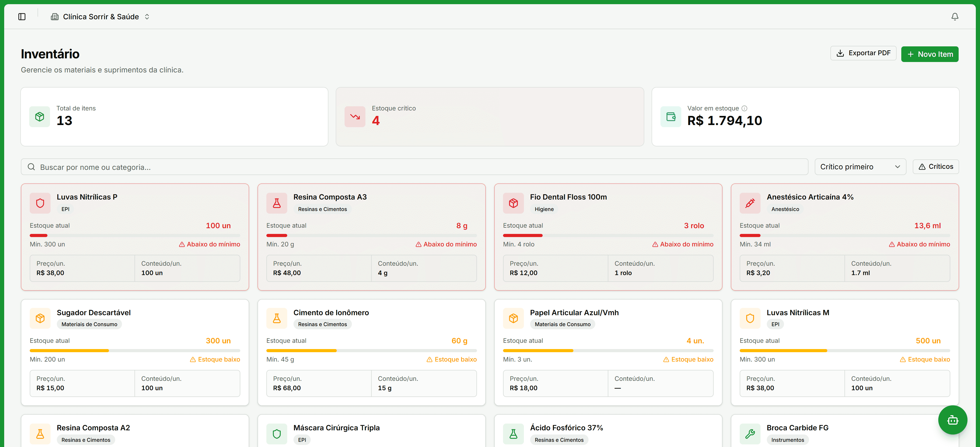Click the Mín. 45 g minimum label
Image resolution: width=980 pixels, height=447 pixels.
280,359
